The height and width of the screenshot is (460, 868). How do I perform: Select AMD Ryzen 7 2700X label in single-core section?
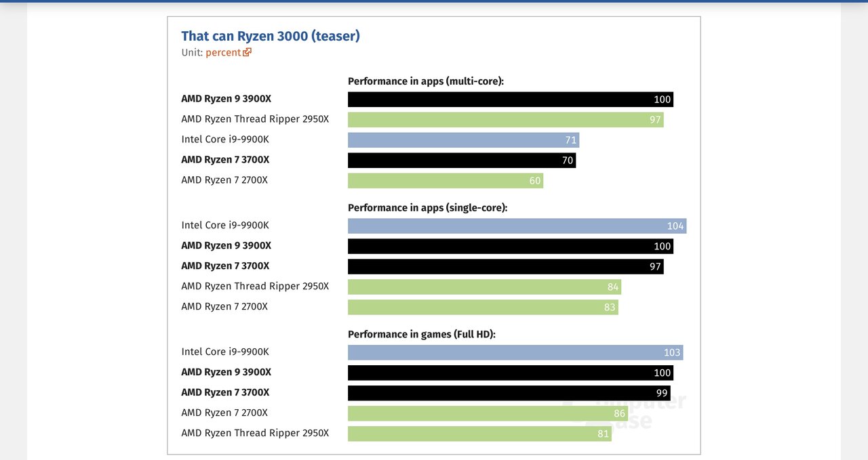(224, 307)
